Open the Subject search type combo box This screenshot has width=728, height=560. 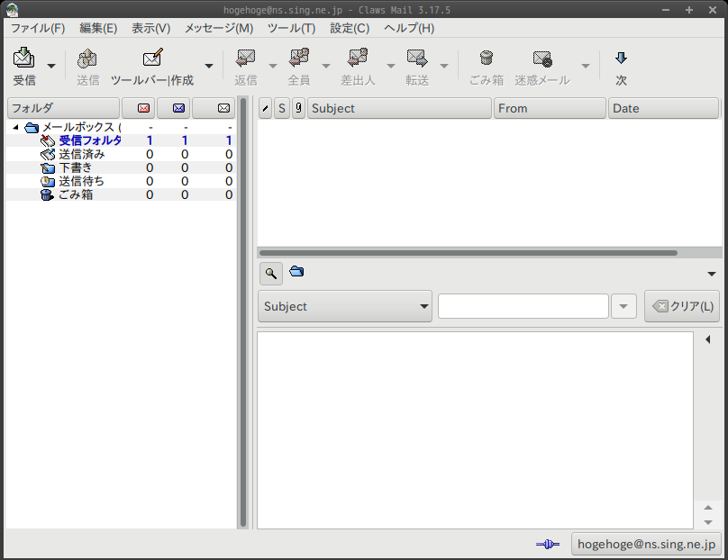point(345,306)
